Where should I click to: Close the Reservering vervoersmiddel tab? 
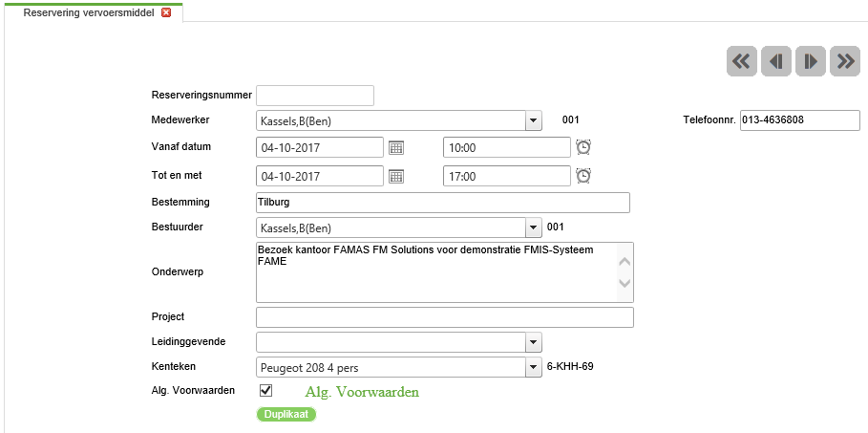click(165, 12)
